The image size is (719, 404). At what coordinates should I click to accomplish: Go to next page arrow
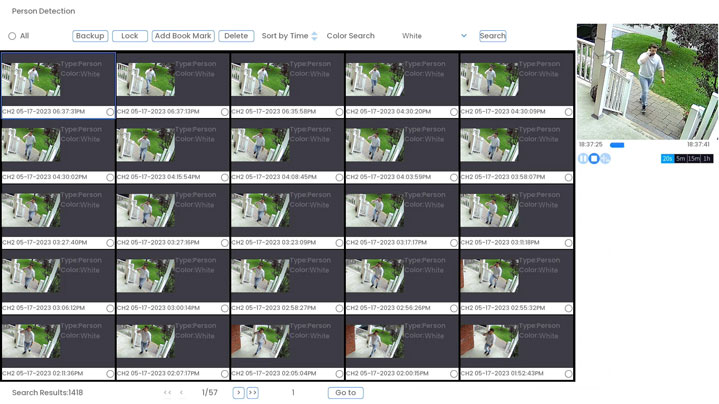238,393
